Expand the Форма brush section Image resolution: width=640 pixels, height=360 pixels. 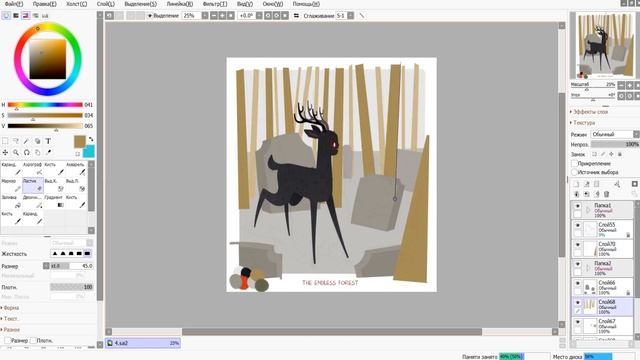tap(10, 308)
